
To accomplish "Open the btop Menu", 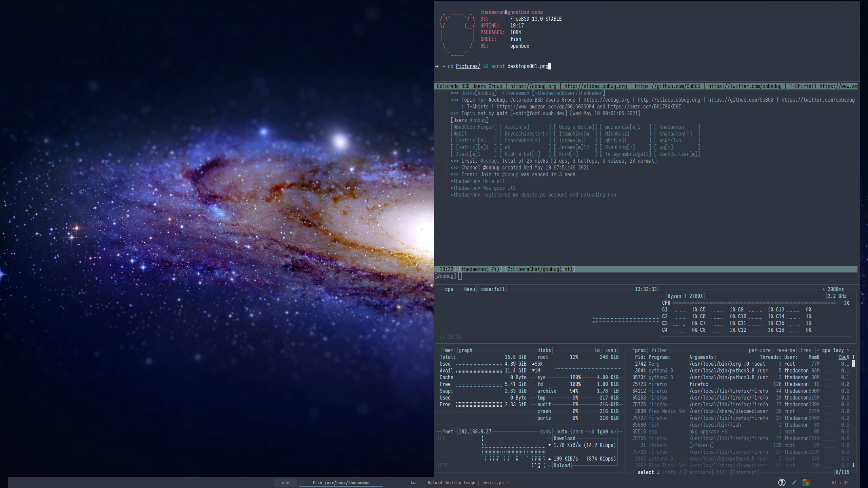I will tap(469, 289).
